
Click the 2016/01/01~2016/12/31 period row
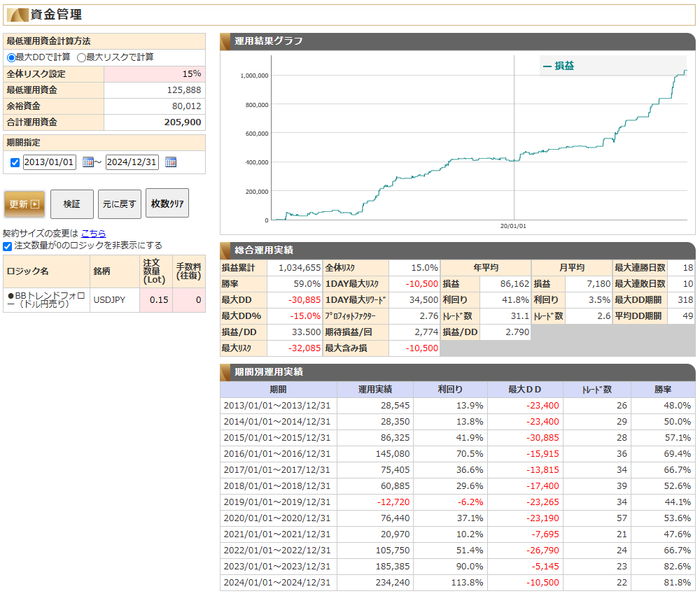point(458,454)
